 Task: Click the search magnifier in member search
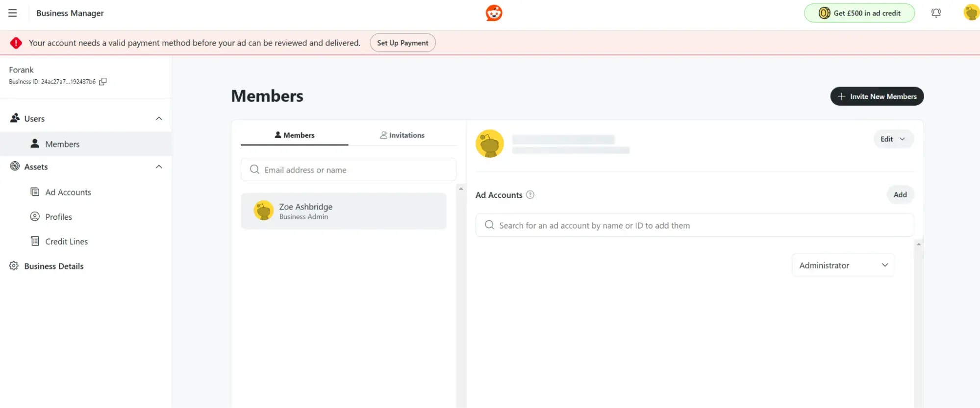254,169
